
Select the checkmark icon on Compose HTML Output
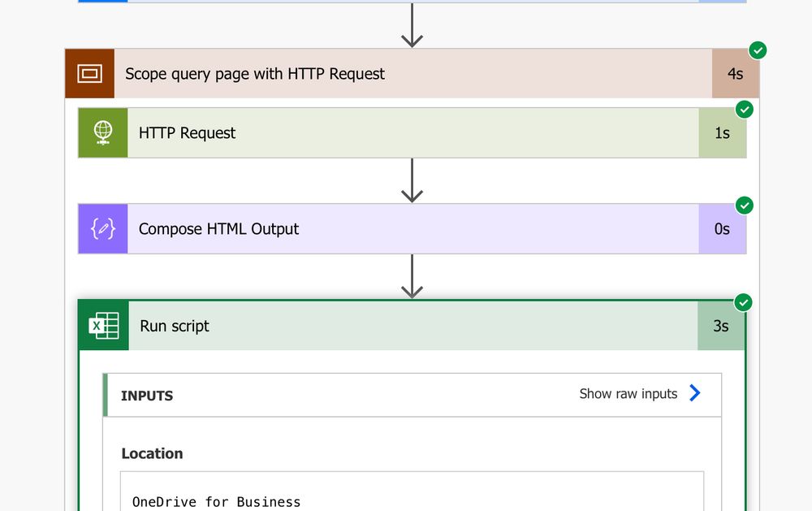point(743,205)
